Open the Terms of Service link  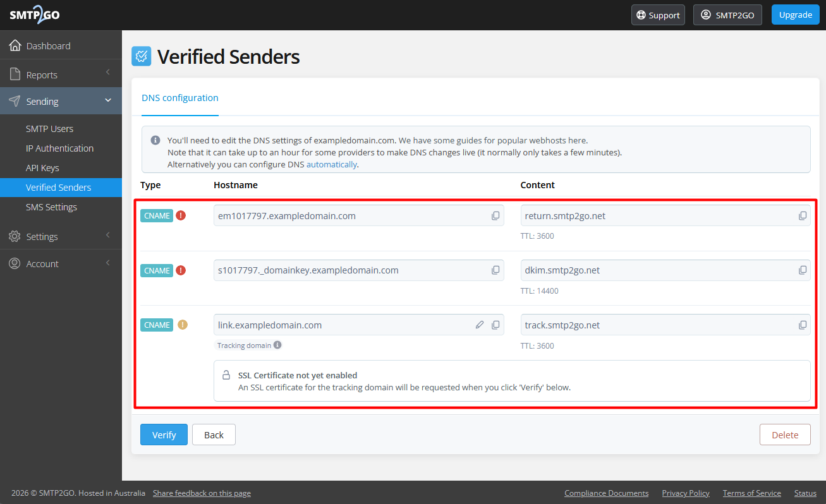point(752,493)
